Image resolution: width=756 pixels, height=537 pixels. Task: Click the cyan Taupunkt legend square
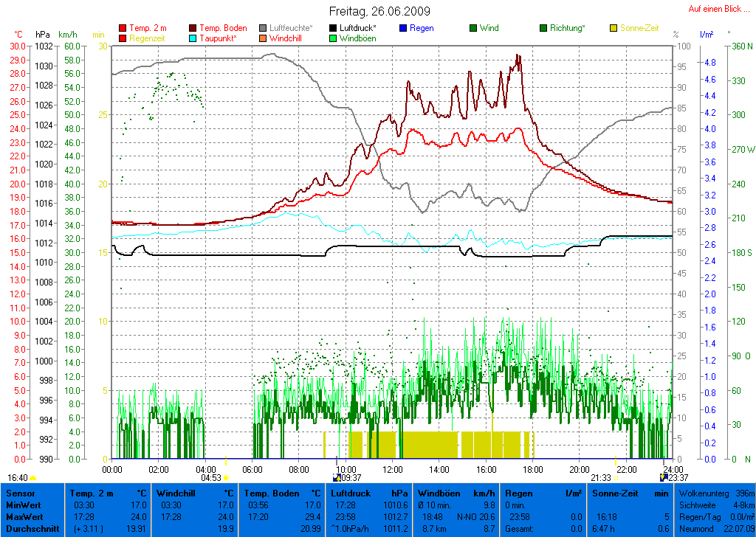pos(193,38)
